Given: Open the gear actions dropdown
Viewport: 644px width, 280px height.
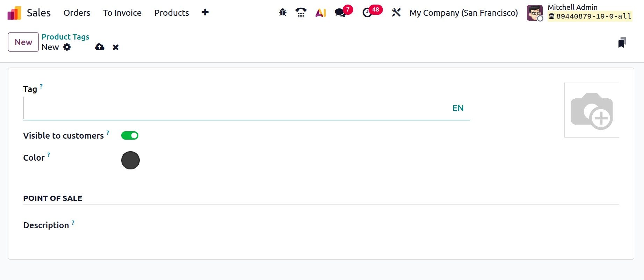Looking at the screenshot, I should pos(67,47).
